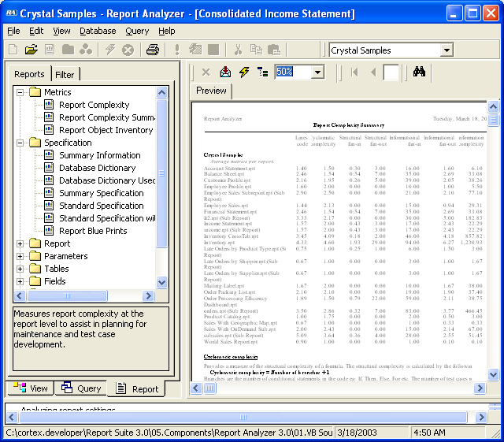Click tree panel scroll down arrow
The width and height of the screenshot is (504, 442).
point(161,282)
